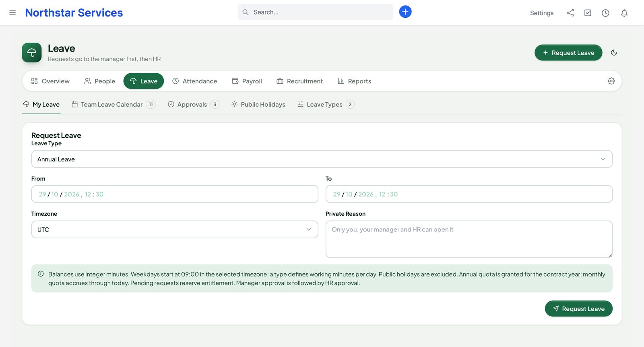Switch to Public Holidays tab
This screenshot has width=644, height=347.
pyautogui.click(x=258, y=104)
